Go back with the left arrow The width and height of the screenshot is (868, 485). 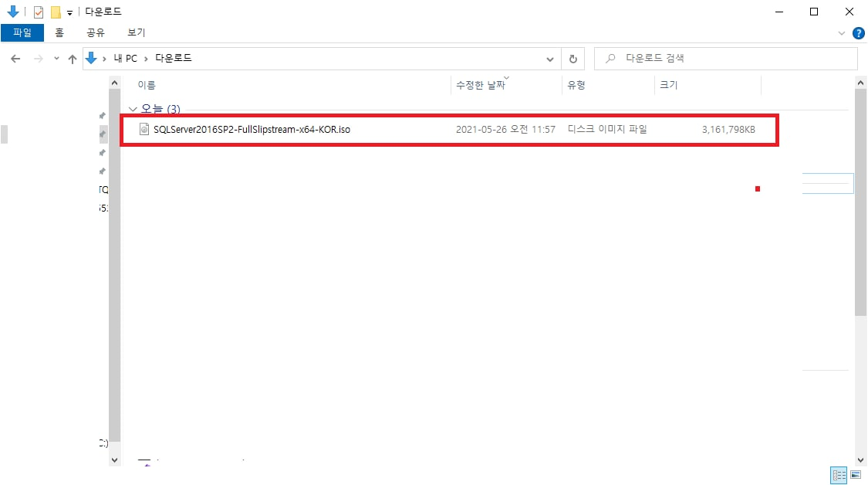coord(15,58)
